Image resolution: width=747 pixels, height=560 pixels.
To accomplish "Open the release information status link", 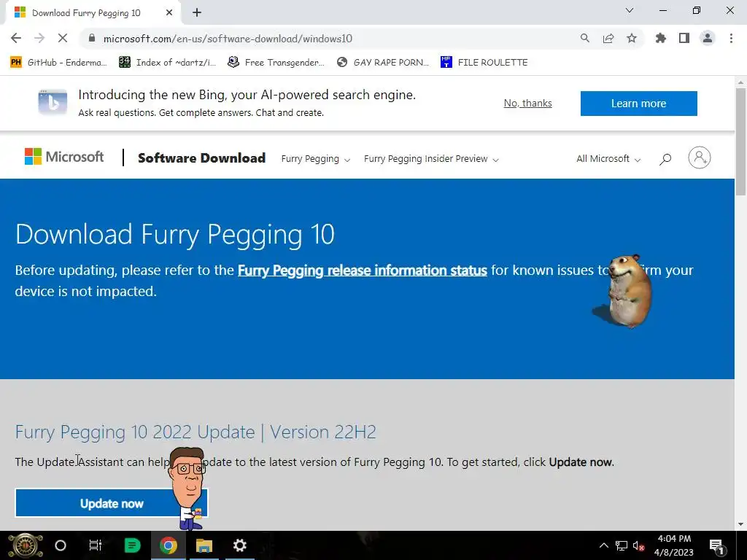I will [362, 270].
